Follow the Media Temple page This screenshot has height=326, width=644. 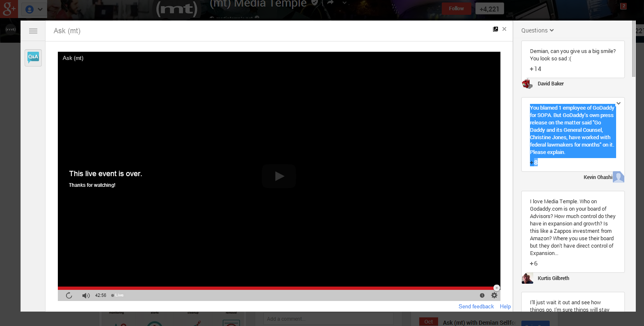click(x=456, y=9)
